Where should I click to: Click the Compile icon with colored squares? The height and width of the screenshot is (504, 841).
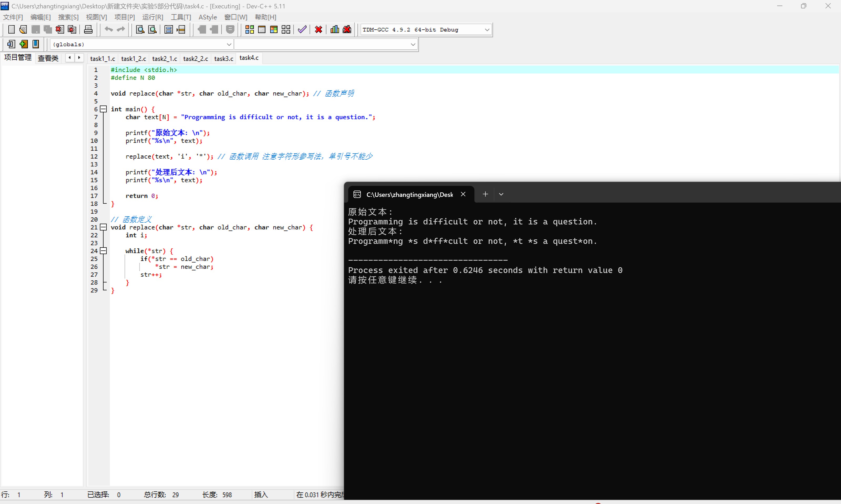coord(249,30)
